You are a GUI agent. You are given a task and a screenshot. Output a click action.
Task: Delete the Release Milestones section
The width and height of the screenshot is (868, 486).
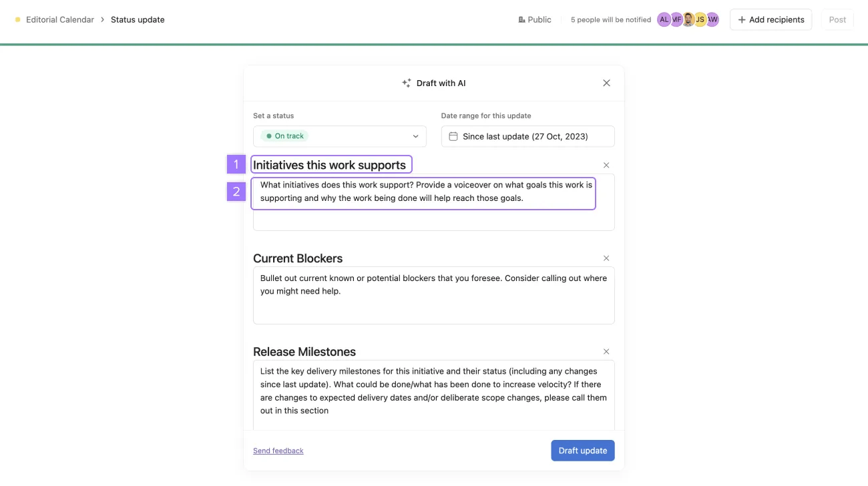click(606, 352)
